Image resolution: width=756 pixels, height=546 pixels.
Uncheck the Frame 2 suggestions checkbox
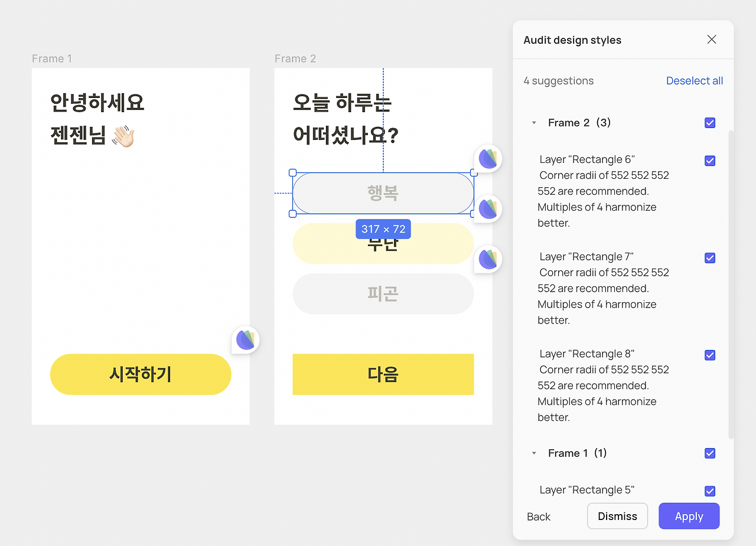coord(710,123)
